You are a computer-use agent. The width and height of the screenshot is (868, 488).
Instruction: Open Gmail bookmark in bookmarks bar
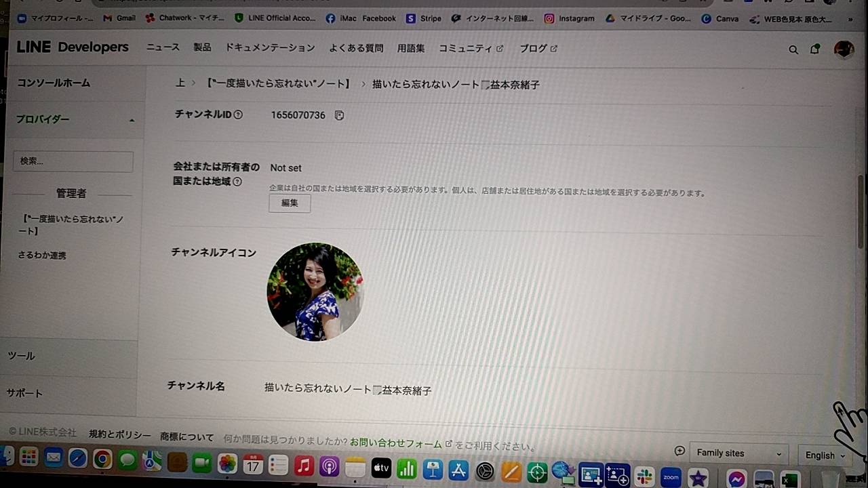(119, 18)
